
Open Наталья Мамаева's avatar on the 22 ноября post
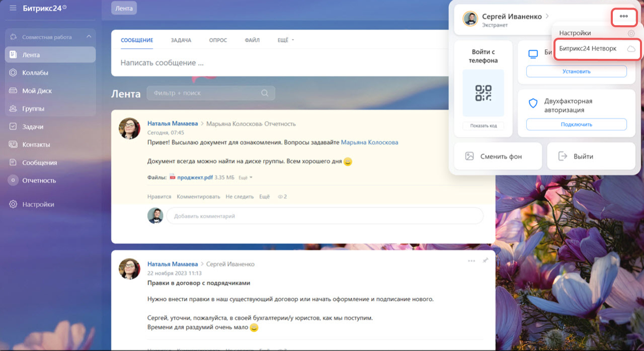point(129,269)
